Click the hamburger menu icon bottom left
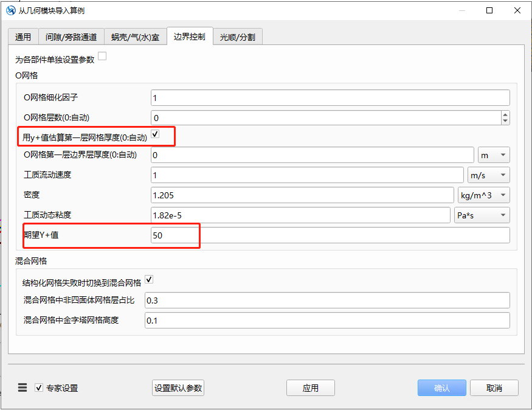 22,387
